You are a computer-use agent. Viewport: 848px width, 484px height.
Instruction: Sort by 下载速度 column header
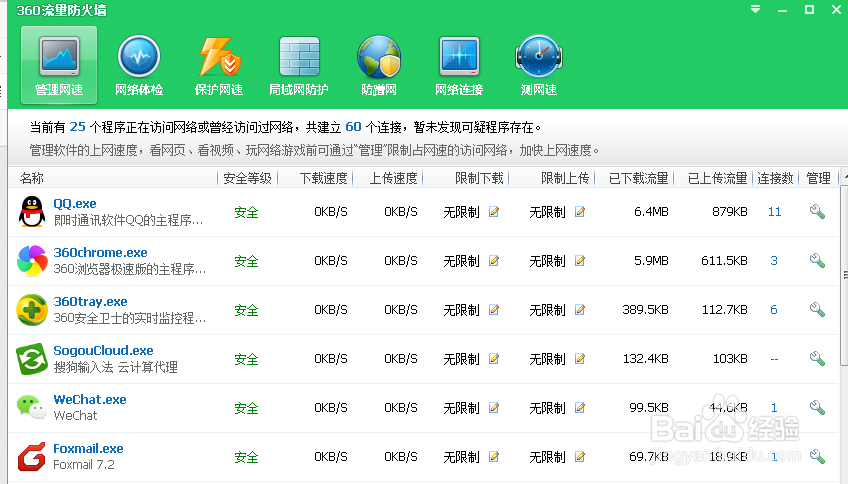[x=323, y=178]
